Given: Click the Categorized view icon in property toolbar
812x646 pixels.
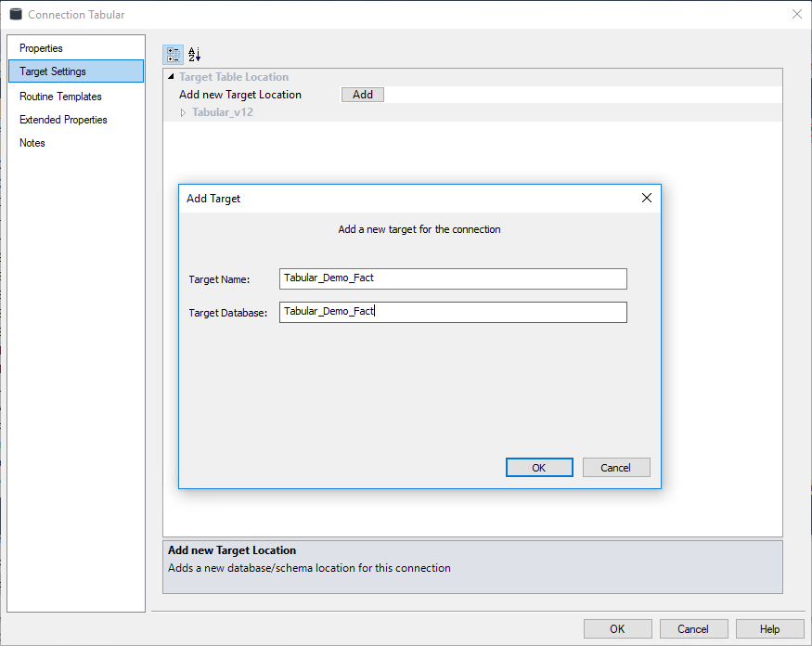Looking at the screenshot, I should point(174,55).
